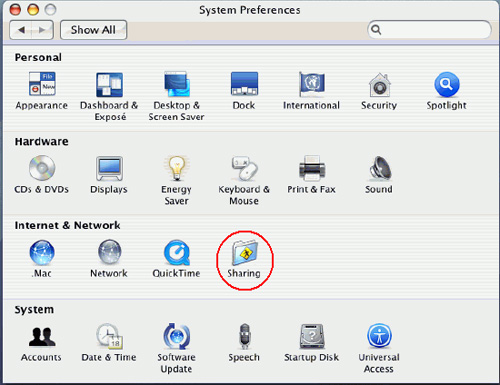
Task: Open International preferences flag icon
Action: pyautogui.click(x=312, y=83)
